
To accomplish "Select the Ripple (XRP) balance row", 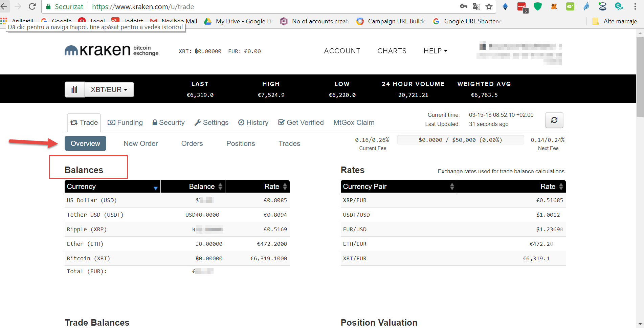I will pyautogui.click(x=177, y=229).
